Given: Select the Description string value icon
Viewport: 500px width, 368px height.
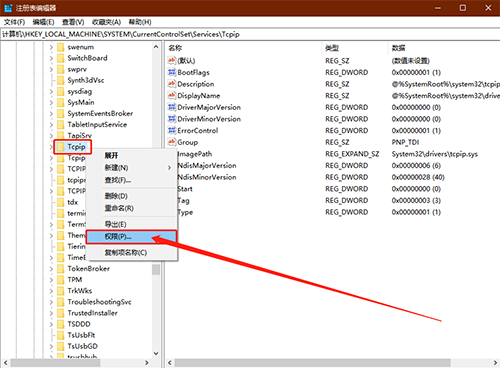Looking at the screenshot, I should (x=172, y=84).
